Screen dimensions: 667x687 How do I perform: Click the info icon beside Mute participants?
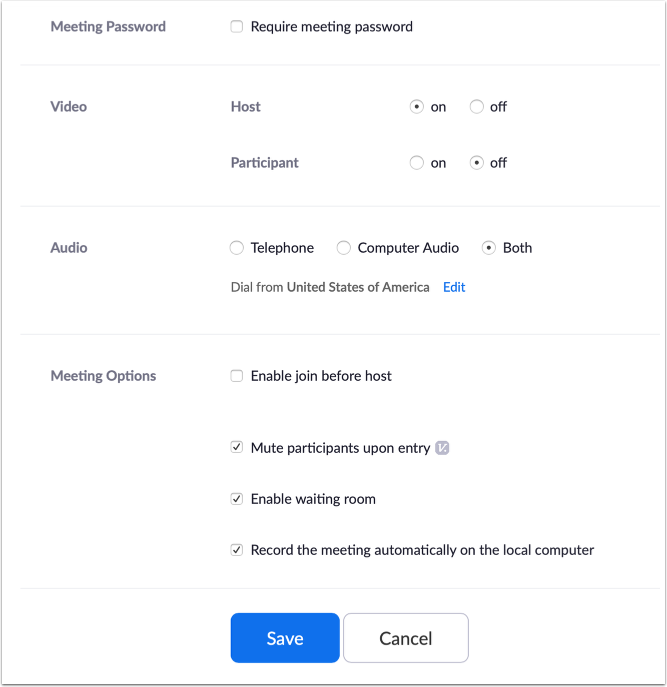[443, 448]
